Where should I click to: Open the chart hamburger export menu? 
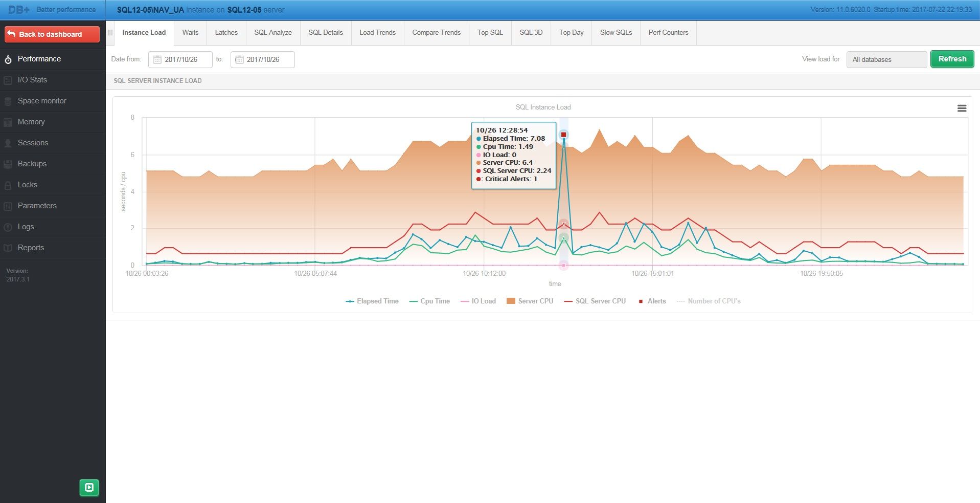click(962, 108)
